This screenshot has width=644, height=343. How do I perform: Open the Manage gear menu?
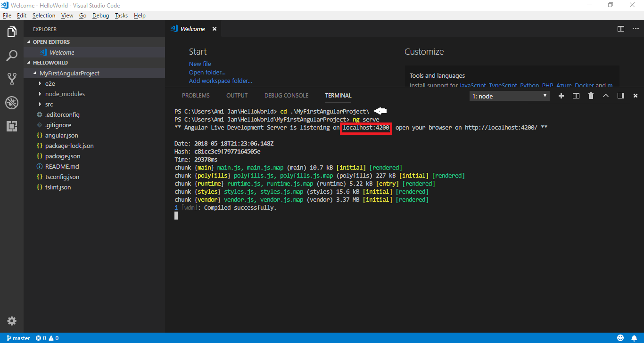point(12,321)
